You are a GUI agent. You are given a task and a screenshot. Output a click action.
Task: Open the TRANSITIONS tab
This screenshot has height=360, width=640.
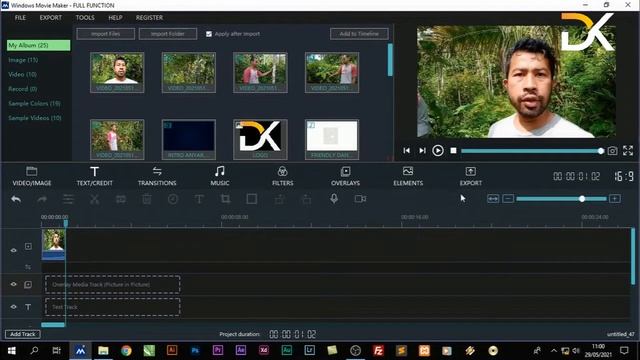tap(157, 176)
